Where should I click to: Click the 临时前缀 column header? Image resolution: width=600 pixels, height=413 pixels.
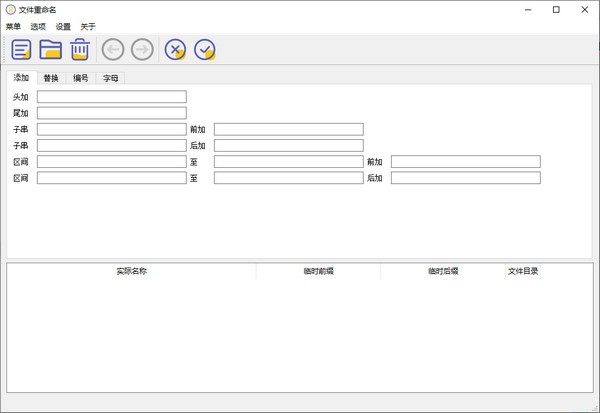(318, 271)
